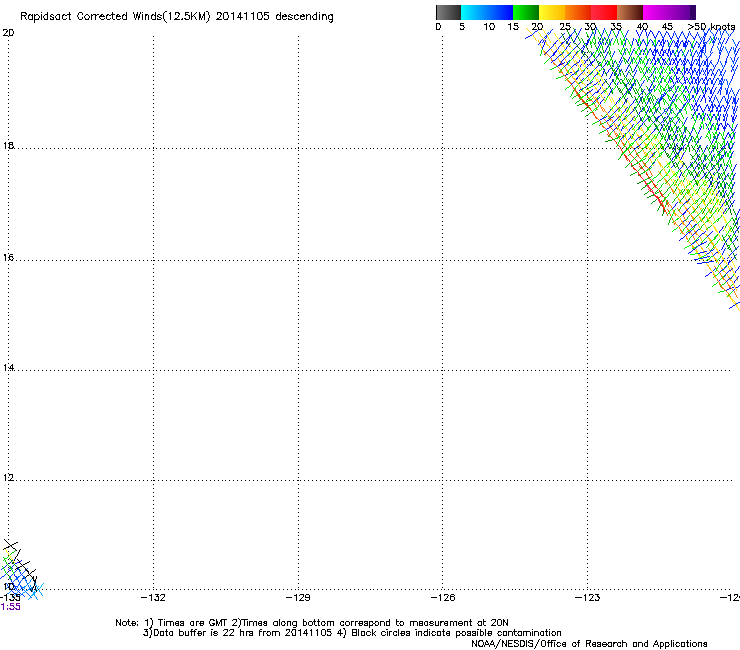The image size is (740, 650).
Task: Click the longitude label -123
Action: [x=588, y=598]
